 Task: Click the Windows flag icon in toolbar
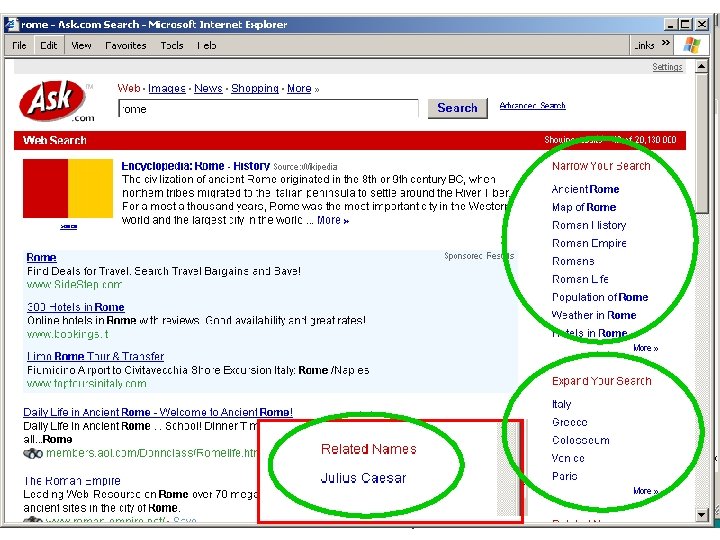692,45
